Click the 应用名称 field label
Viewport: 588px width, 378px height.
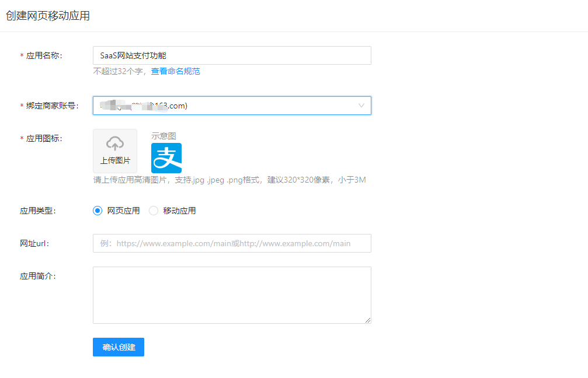tap(44, 56)
